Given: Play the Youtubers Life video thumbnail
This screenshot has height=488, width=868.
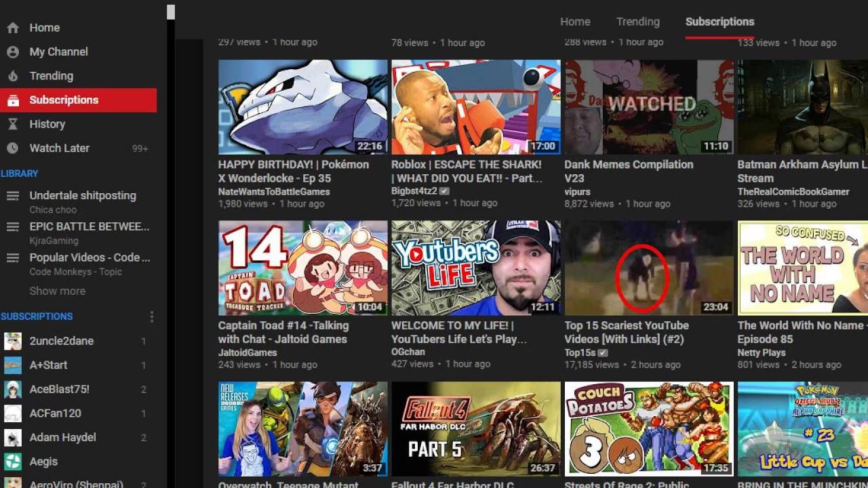Looking at the screenshot, I should (476, 268).
